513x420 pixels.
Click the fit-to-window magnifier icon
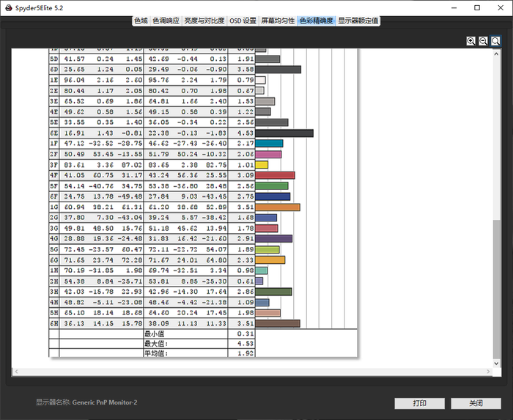[x=496, y=41]
